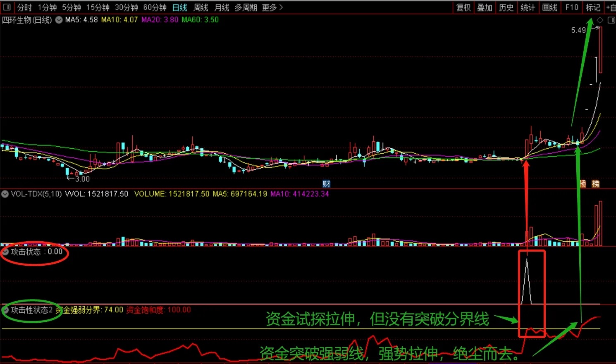This screenshot has height=364, width=616.
Task: Expand the 更多 period options
Action: pos(272,7)
